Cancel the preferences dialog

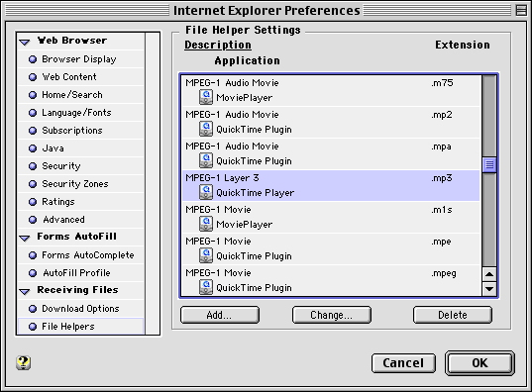pos(403,363)
